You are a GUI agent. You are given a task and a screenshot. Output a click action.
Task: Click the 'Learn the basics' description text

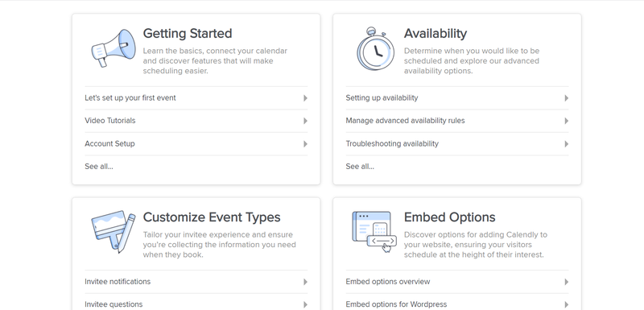tap(215, 60)
